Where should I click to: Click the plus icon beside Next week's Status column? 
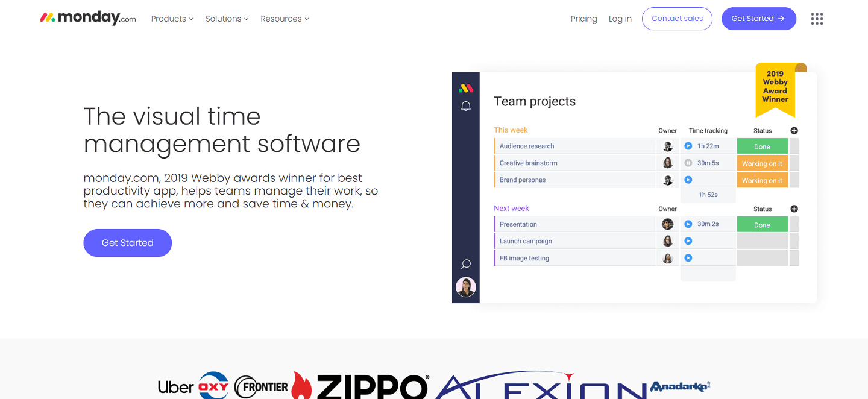point(794,209)
